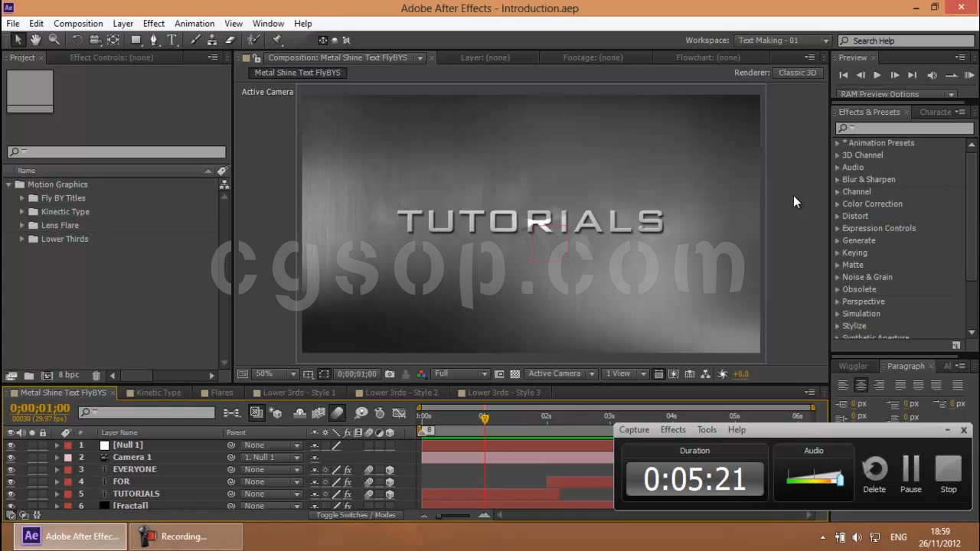Select the Rotation tool

77,40
